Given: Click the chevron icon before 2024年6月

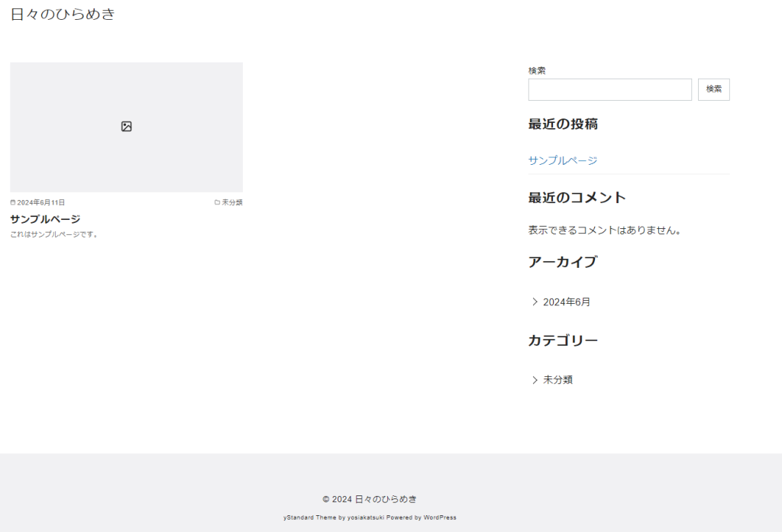Looking at the screenshot, I should coord(535,301).
